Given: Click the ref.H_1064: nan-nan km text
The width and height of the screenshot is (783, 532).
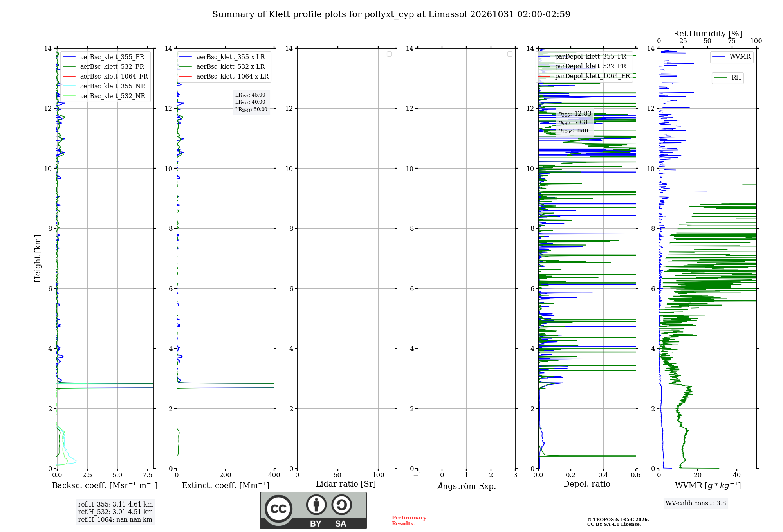Looking at the screenshot, I should pyautogui.click(x=115, y=520).
